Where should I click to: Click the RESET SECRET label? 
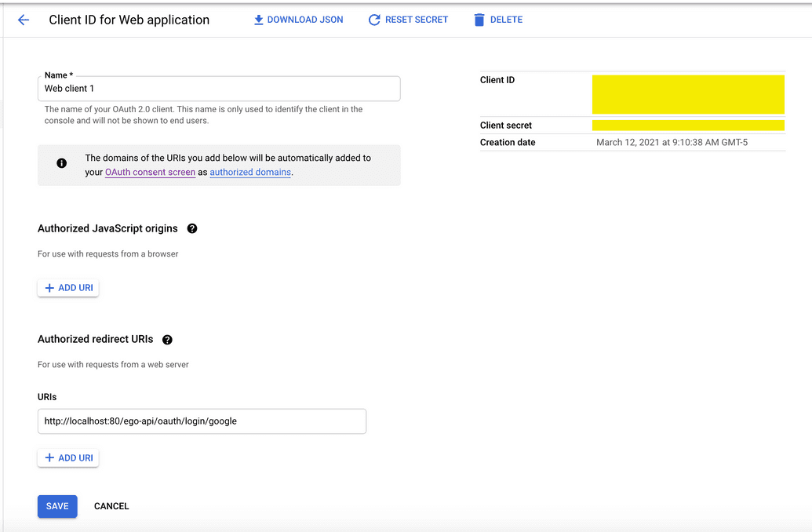coord(417,20)
